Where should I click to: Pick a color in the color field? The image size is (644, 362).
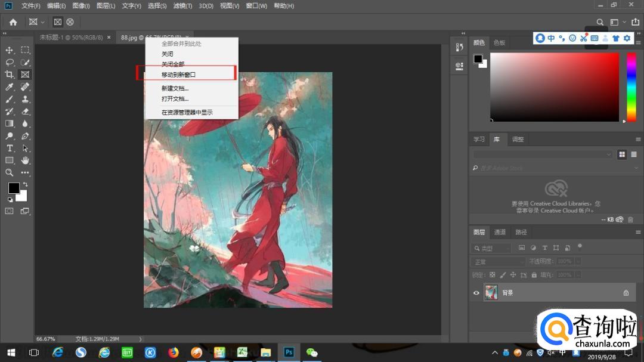point(555,87)
